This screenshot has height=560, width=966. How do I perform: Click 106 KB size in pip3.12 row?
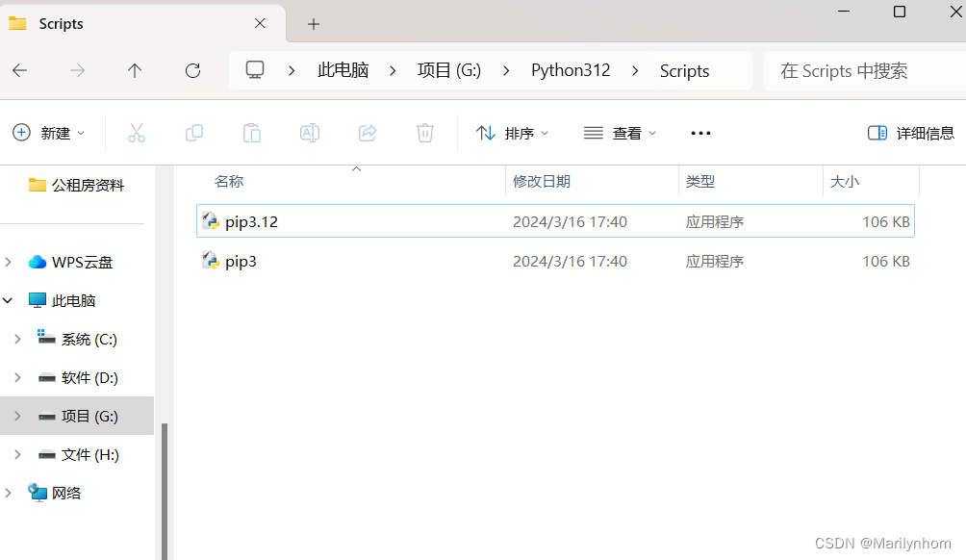[x=886, y=221]
